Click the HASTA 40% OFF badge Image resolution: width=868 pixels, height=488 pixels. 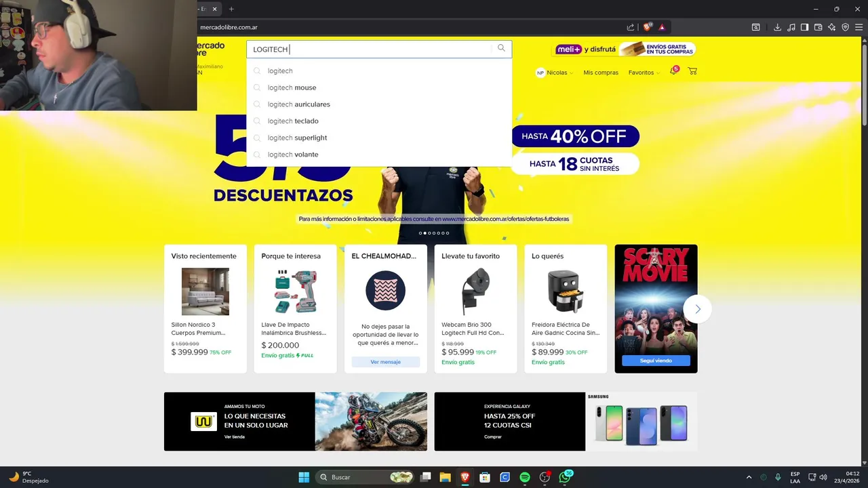(575, 136)
